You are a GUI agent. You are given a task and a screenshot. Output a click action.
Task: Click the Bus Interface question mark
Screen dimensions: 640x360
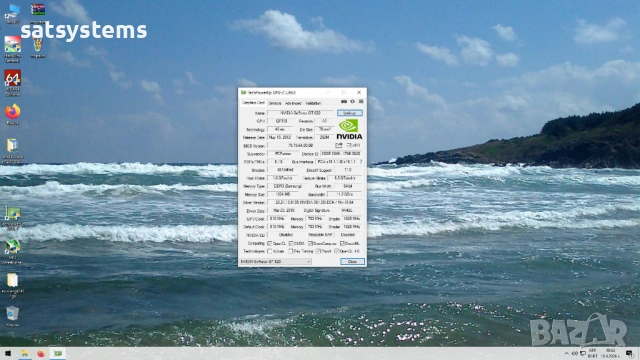click(x=361, y=162)
